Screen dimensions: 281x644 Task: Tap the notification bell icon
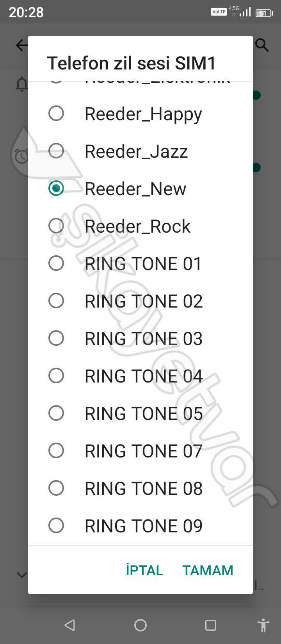coord(22,84)
